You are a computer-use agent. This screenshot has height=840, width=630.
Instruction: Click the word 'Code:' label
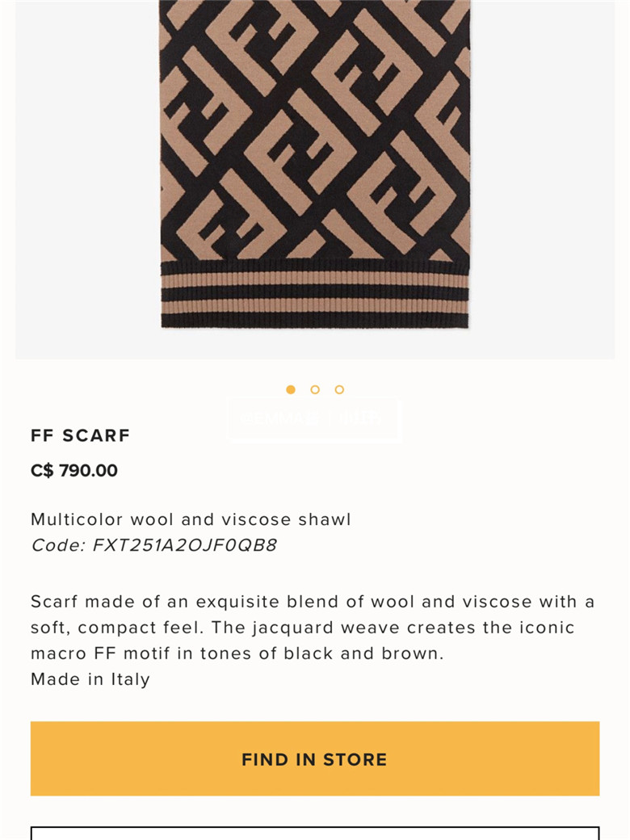(58, 545)
